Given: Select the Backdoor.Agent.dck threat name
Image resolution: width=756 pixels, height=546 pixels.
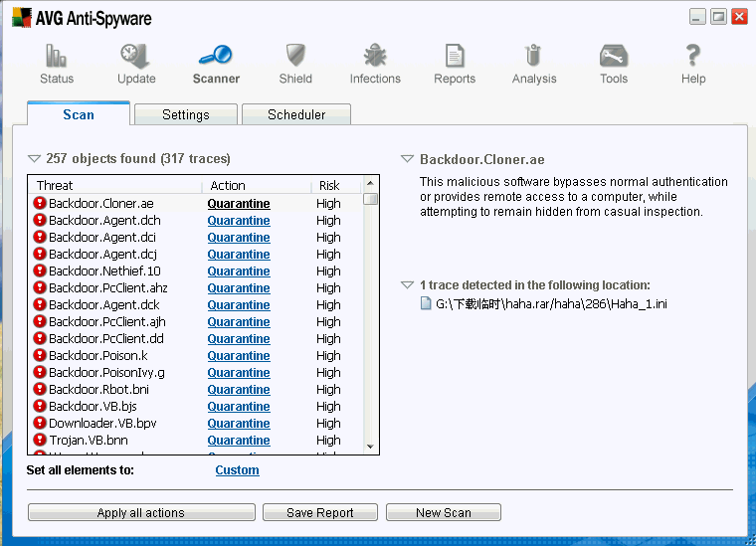Looking at the screenshot, I should click(x=104, y=304).
